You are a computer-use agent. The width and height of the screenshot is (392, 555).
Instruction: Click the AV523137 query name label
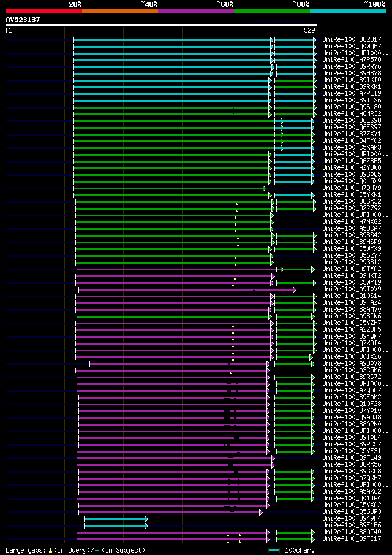pyautogui.click(x=23, y=20)
